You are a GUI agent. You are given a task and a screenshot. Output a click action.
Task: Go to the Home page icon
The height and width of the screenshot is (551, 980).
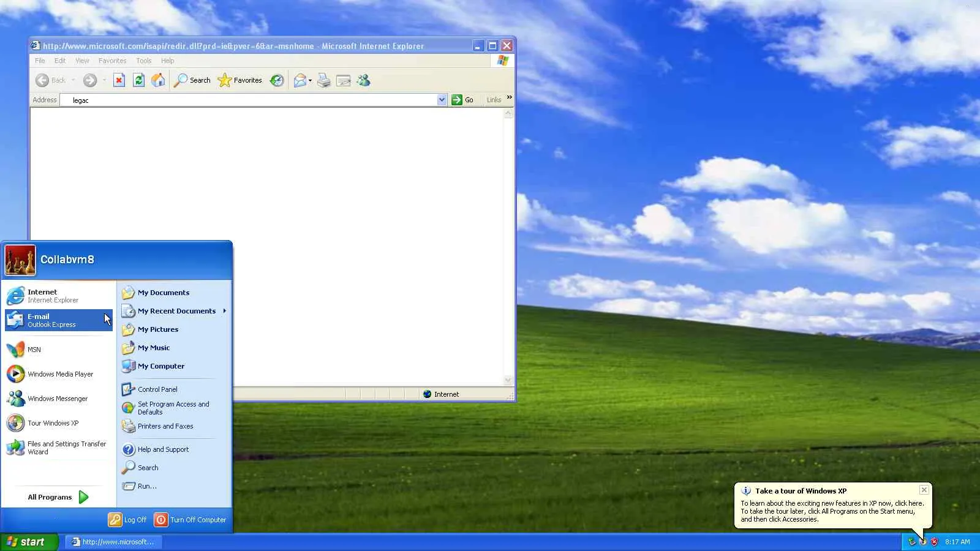(x=158, y=80)
